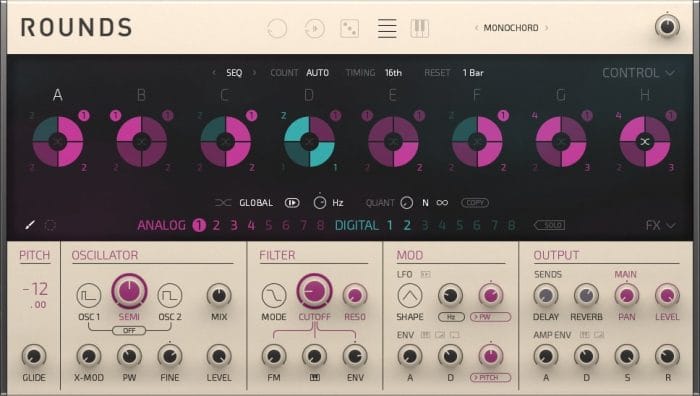The image size is (700, 396).
Task: Click the filter CUTOFF knob
Action: [314, 292]
